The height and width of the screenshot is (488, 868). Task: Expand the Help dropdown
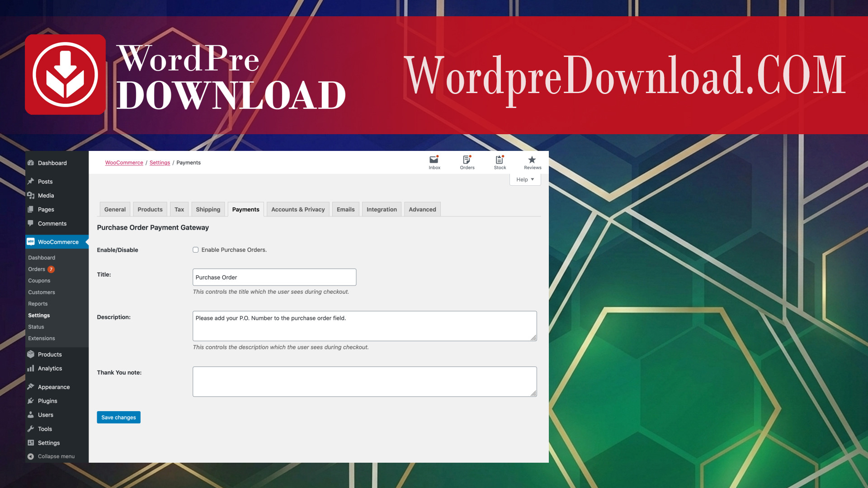525,179
